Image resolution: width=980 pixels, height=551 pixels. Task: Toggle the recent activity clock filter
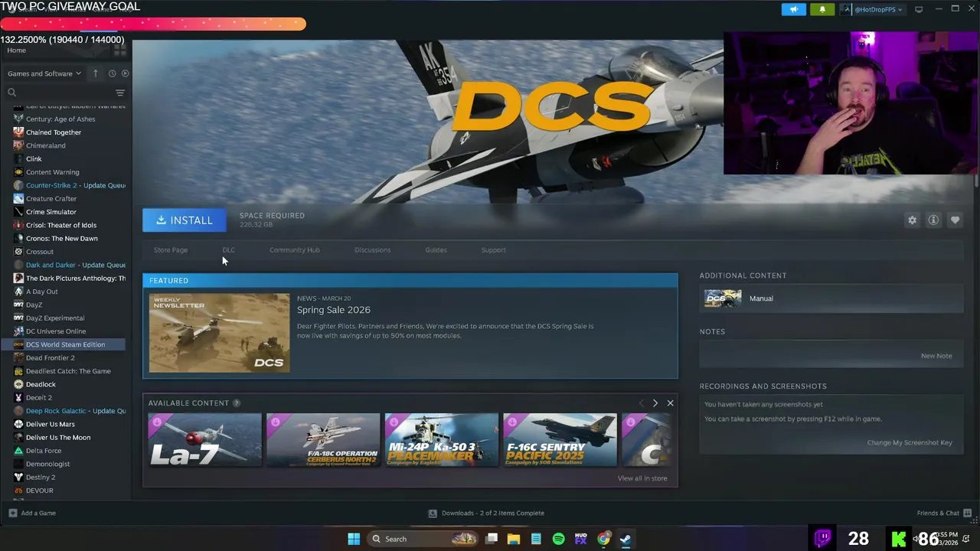[112, 73]
